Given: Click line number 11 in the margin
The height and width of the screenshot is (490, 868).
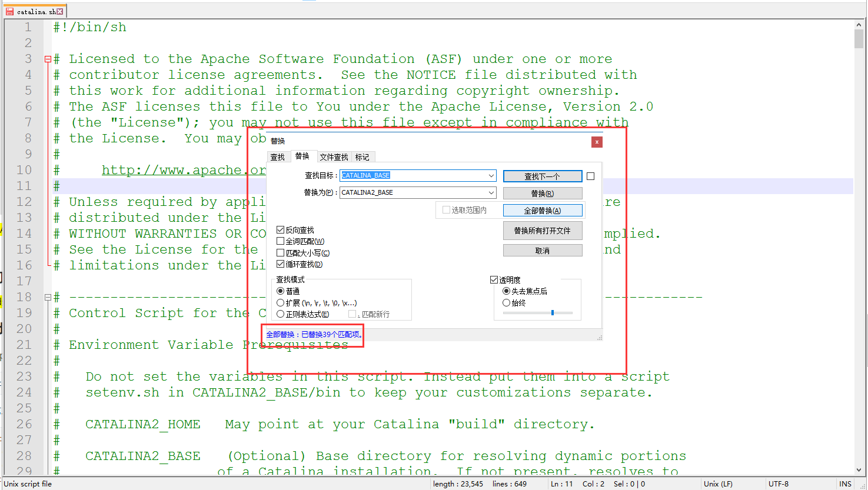Looking at the screenshot, I should point(24,186).
